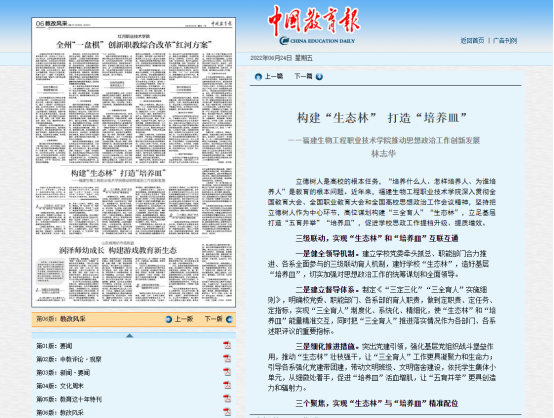The image size is (554, 418).
Task: Open 润泽郝幼成长 article region in page thumbnail
Action: 118,250
